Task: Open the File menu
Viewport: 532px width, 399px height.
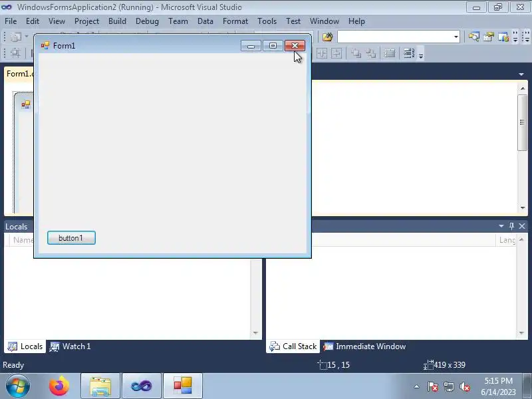Action: tap(11, 21)
